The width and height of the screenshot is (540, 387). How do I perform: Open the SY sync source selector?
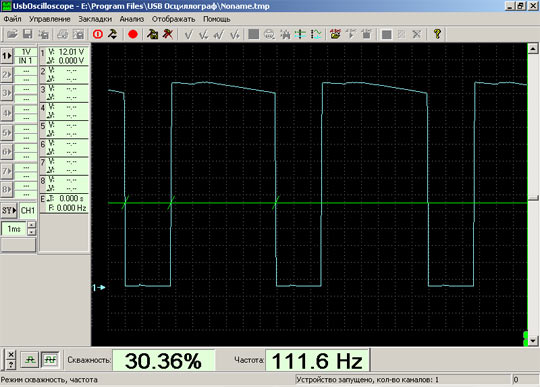point(9,210)
